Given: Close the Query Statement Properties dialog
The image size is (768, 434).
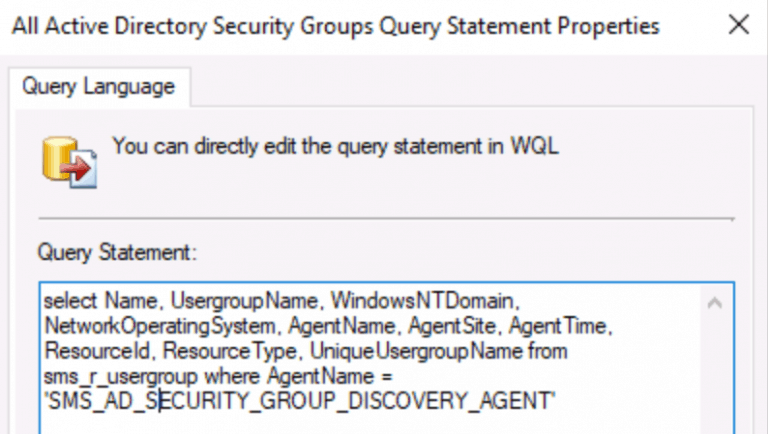Looking at the screenshot, I should [x=738, y=25].
